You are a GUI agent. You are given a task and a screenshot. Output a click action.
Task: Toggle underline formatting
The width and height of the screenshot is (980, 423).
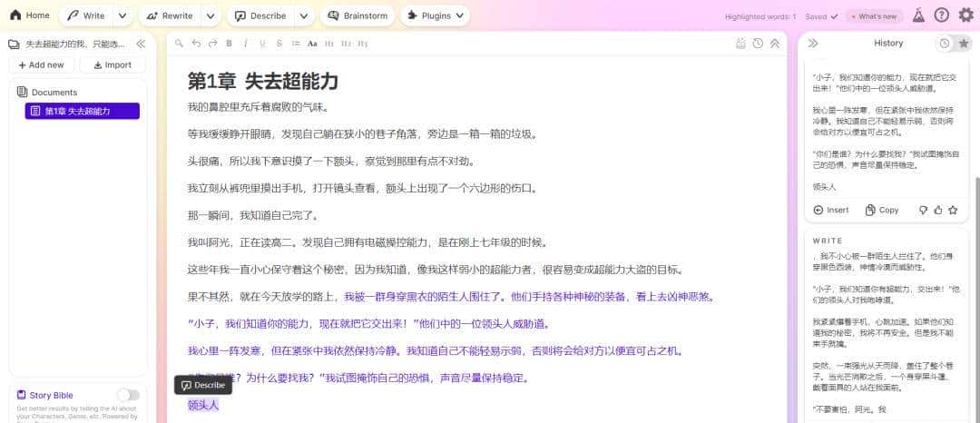click(262, 43)
